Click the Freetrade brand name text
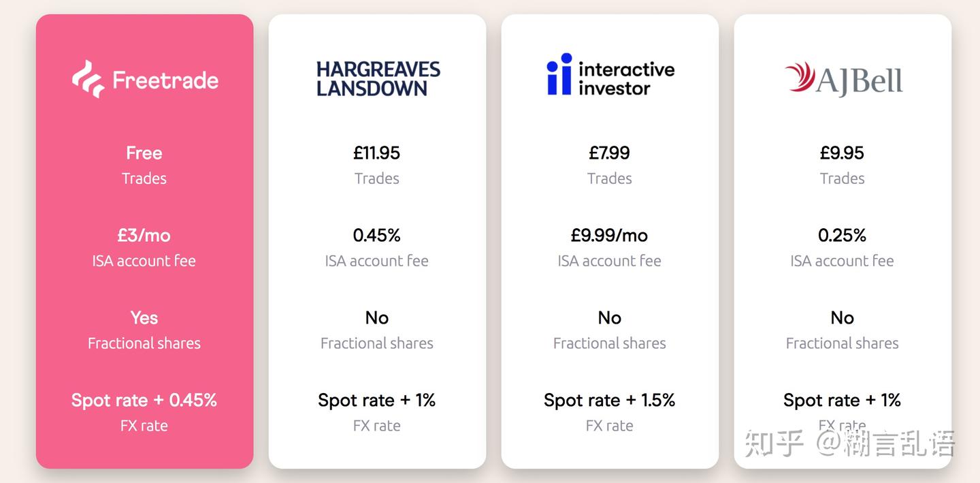This screenshot has height=483, width=980. (165, 80)
